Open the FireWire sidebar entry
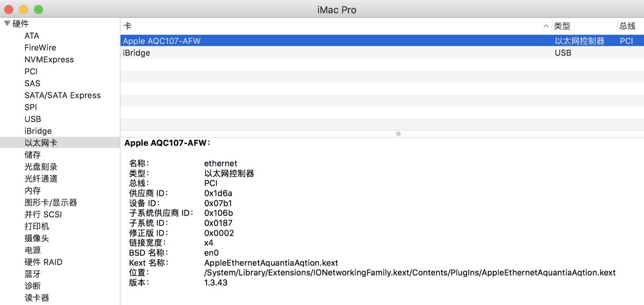The image size is (644, 305). coord(40,48)
